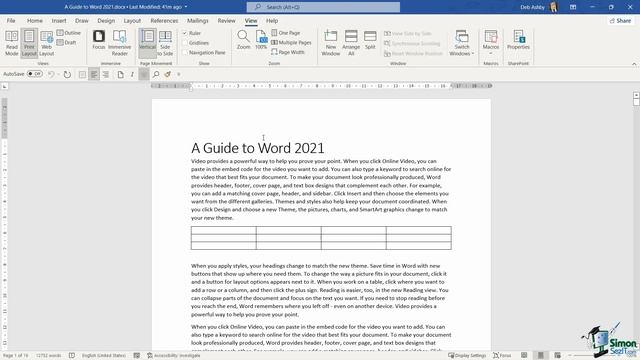Expand the Switch Windows dropdown

[462, 43]
